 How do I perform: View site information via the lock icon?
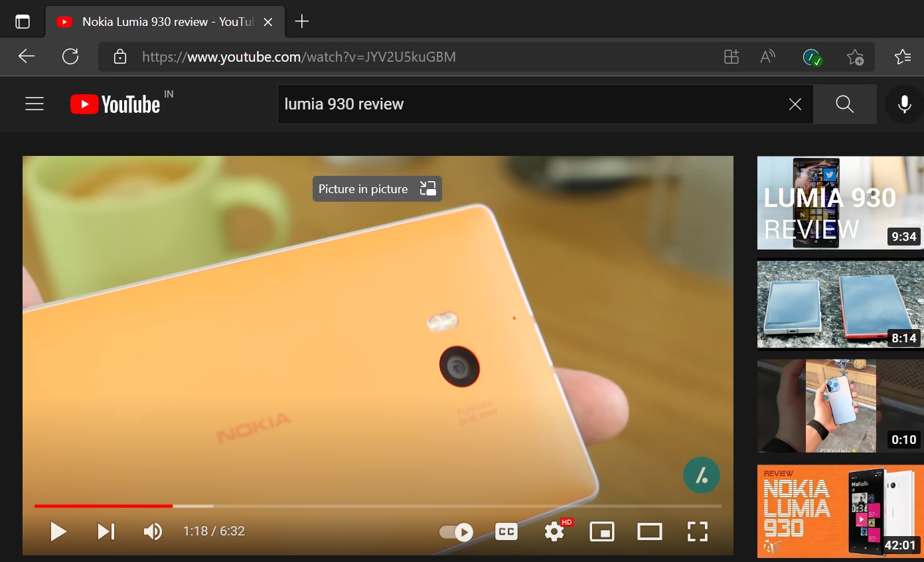coord(120,57)
